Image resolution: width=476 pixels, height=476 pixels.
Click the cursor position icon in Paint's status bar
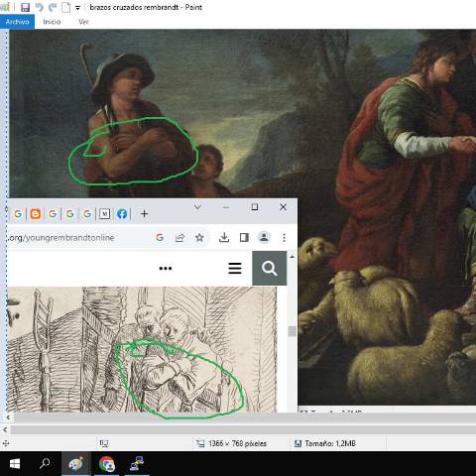(x=6, y=443)
